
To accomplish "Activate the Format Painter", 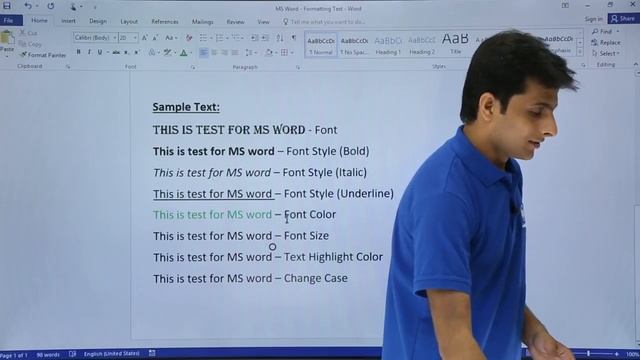I will tap(43, 55).
